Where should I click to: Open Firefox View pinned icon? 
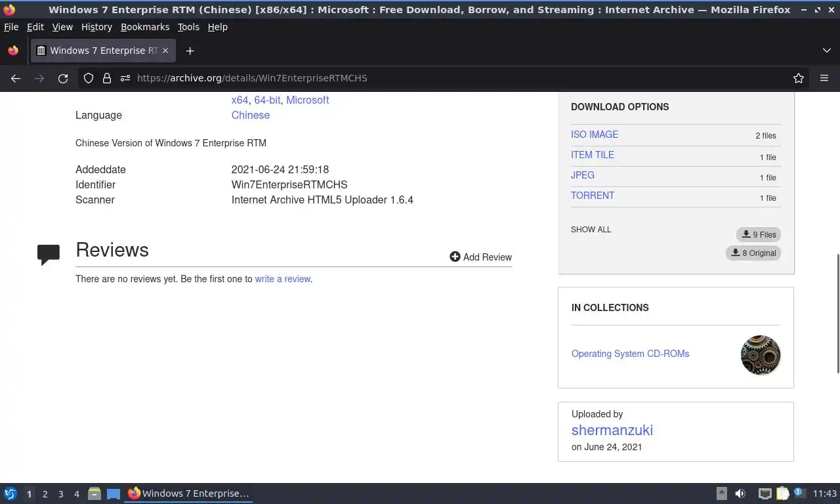[13, 51]
